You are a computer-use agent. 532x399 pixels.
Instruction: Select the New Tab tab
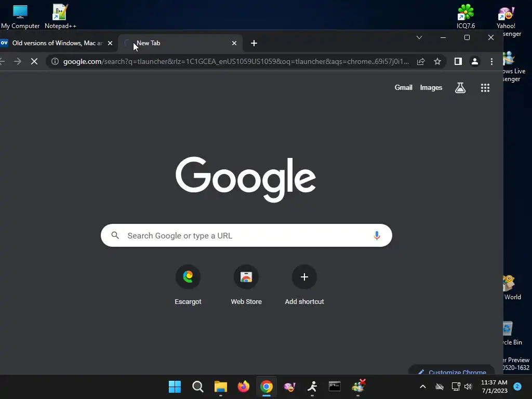(x=180, y=43)
